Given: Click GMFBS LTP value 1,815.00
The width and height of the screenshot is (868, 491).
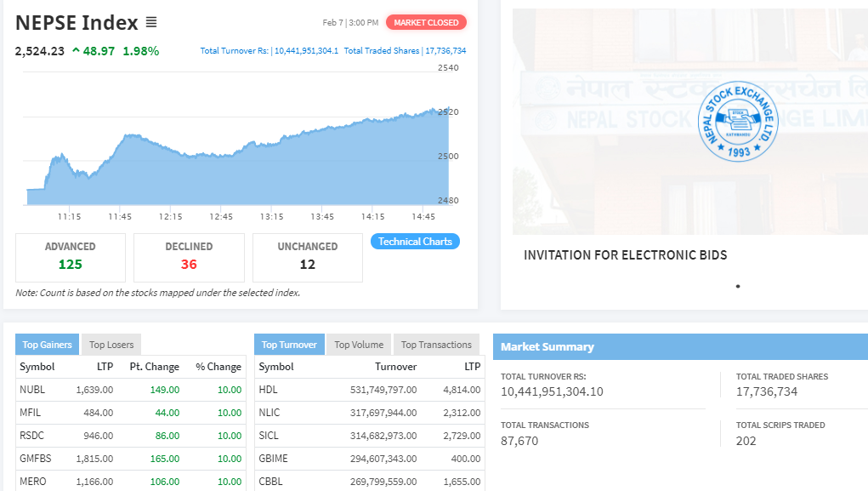Looking at the screenshot, I should (94, 459).
